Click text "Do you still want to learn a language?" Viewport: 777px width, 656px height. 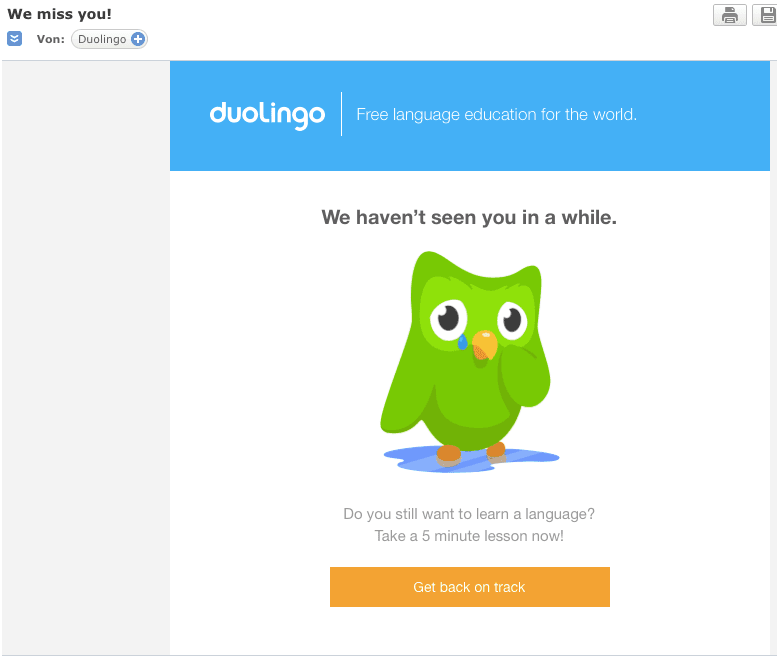coord(469,514)
